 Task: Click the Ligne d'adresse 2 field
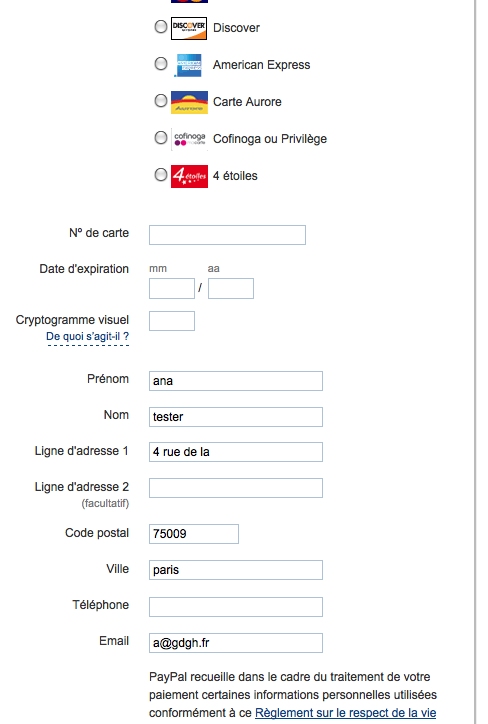click(x=236, y=488)
